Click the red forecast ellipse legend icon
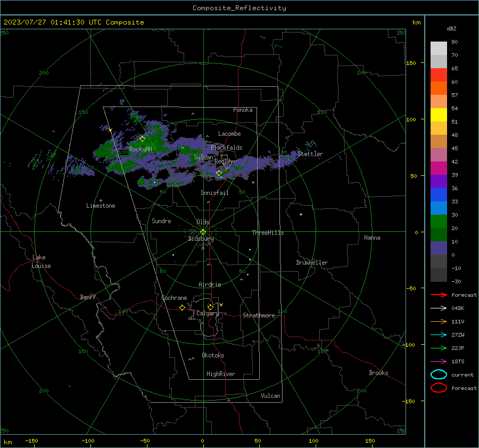 point(439,388)
